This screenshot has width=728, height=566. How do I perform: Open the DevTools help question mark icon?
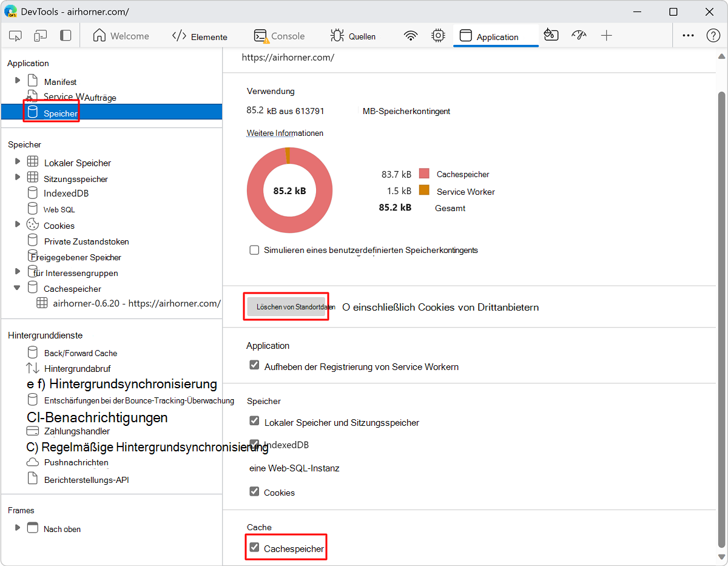click(713, 36)
